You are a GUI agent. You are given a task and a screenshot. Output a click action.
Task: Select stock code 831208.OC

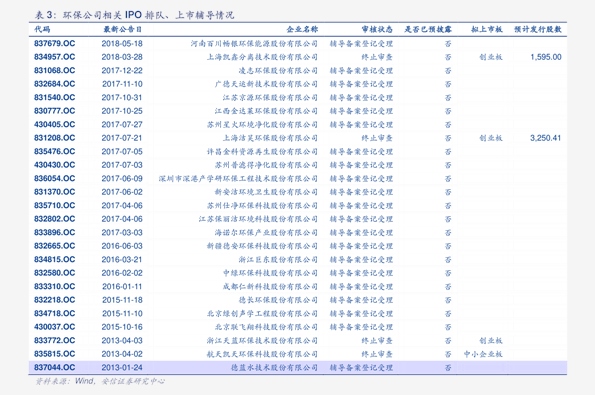coord(55,138)
